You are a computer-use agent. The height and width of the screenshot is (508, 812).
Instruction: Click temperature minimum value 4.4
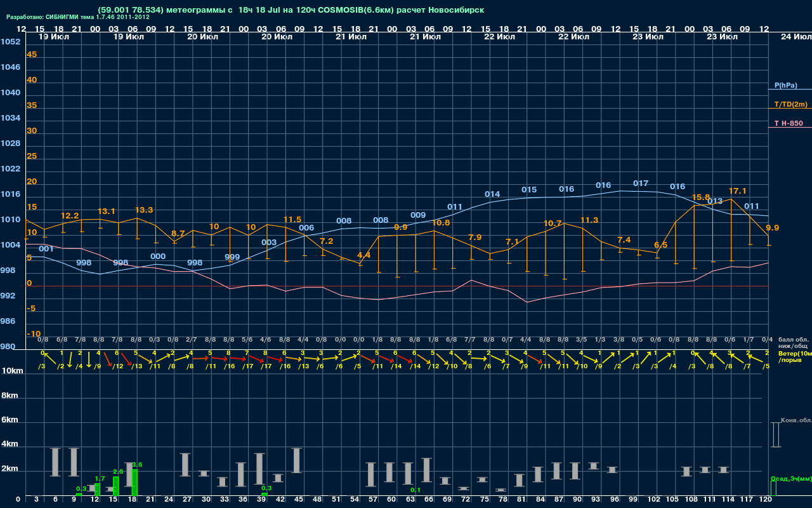364,255
